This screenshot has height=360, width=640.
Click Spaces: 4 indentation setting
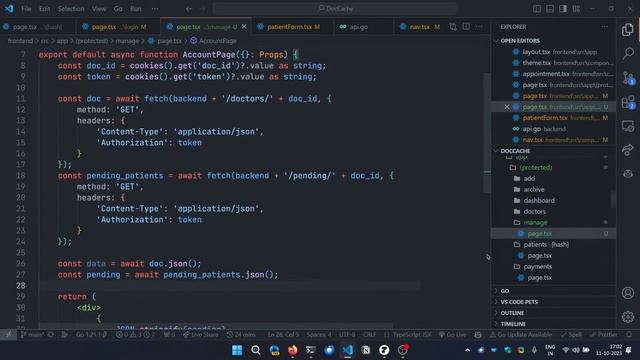(x=319, y=335)
